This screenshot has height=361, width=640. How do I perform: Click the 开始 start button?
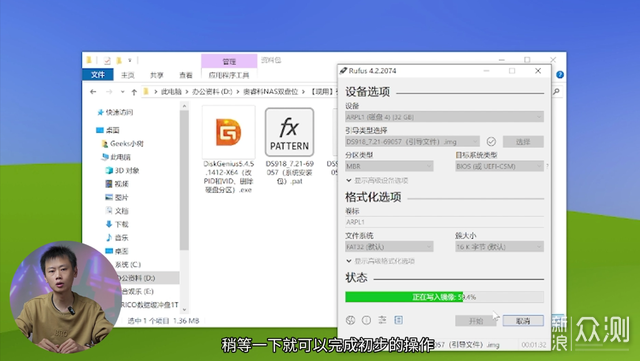pos(476,321)
